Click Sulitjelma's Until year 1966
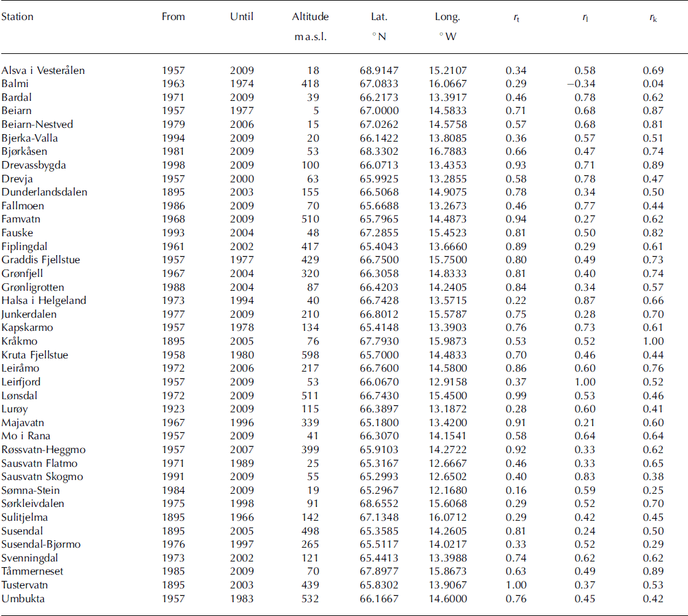The height and width of the screenshot is (616, 688). point(242,518)
